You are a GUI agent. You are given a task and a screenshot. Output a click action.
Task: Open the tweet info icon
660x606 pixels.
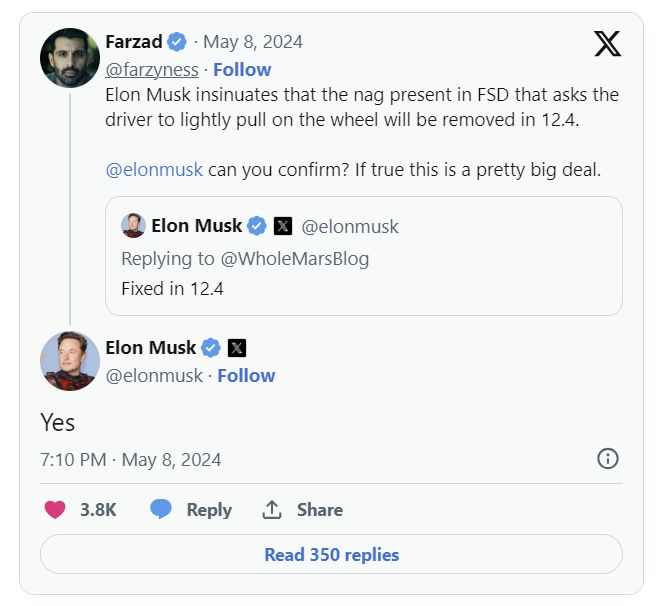(607, 459)
